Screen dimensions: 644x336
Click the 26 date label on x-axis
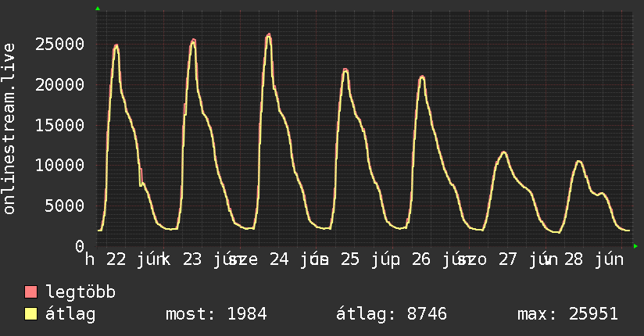click(421, 259)
